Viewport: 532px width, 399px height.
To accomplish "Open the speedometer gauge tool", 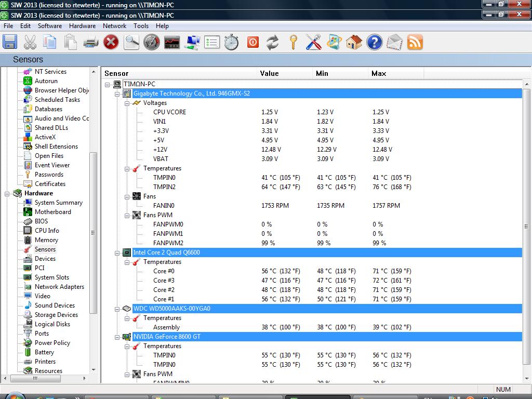I will pos(151,43).
